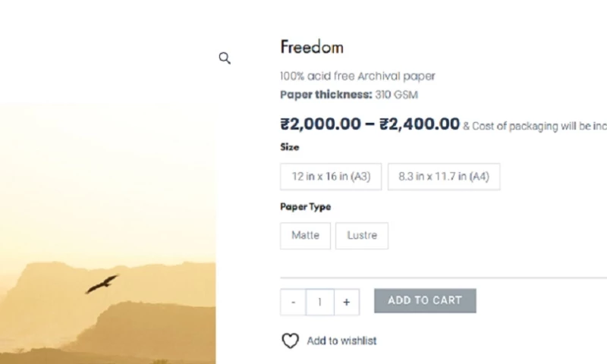Screen dimensions: 607x364
Task: Click the Paper Type label heading
Action: coord(306,206)
